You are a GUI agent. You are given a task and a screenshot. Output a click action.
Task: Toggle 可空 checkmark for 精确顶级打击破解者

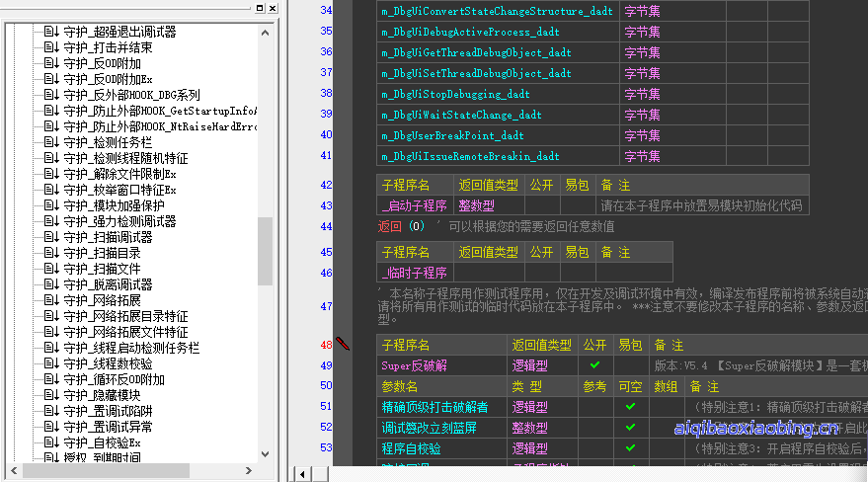pyautogui.click(x=630, y=406)
